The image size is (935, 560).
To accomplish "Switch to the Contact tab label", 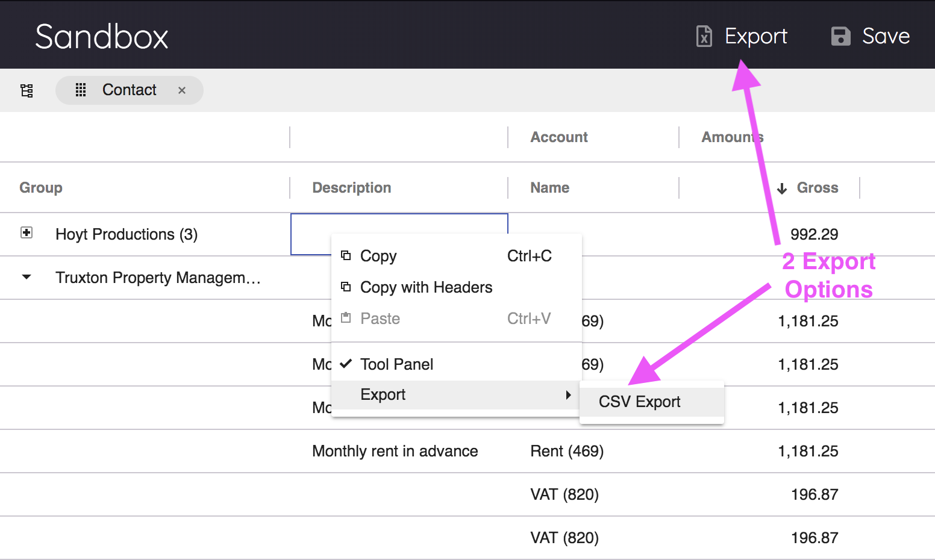I will (x=130, y=90).
